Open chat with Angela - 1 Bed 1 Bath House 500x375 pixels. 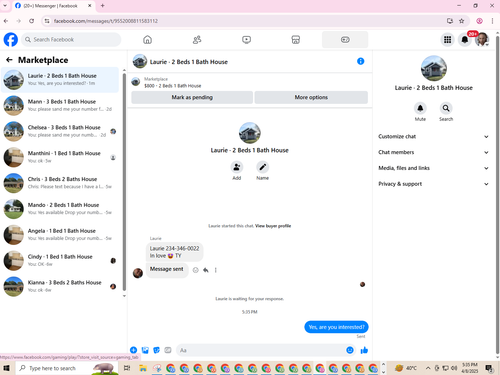pos(60,234)
